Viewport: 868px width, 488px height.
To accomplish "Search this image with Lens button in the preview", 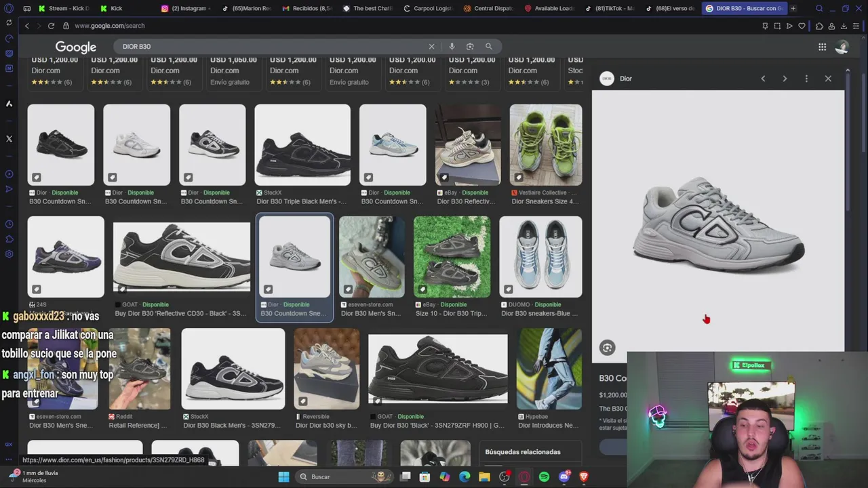I will 607,348.
